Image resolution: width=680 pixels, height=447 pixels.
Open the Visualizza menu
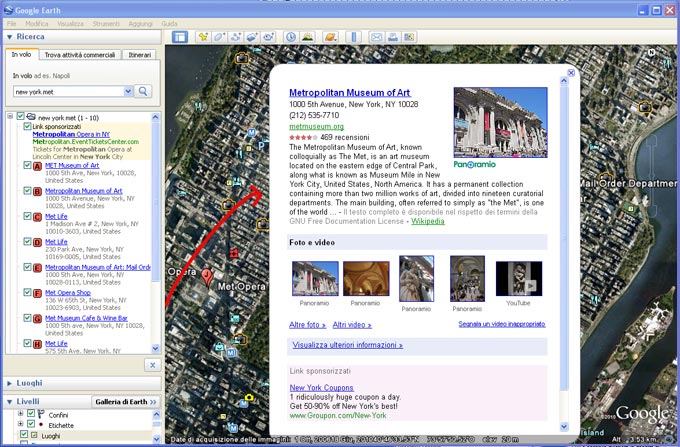click(x=71, y=23)
